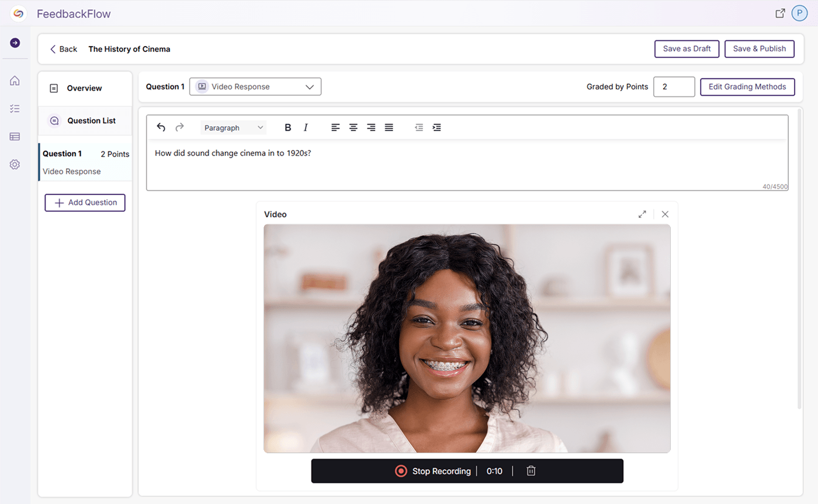
Task: Justify the question text
Action: click(389, 127)
